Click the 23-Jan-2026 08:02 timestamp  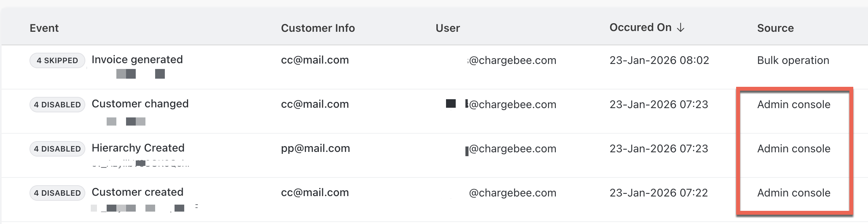tap(659, 60)
